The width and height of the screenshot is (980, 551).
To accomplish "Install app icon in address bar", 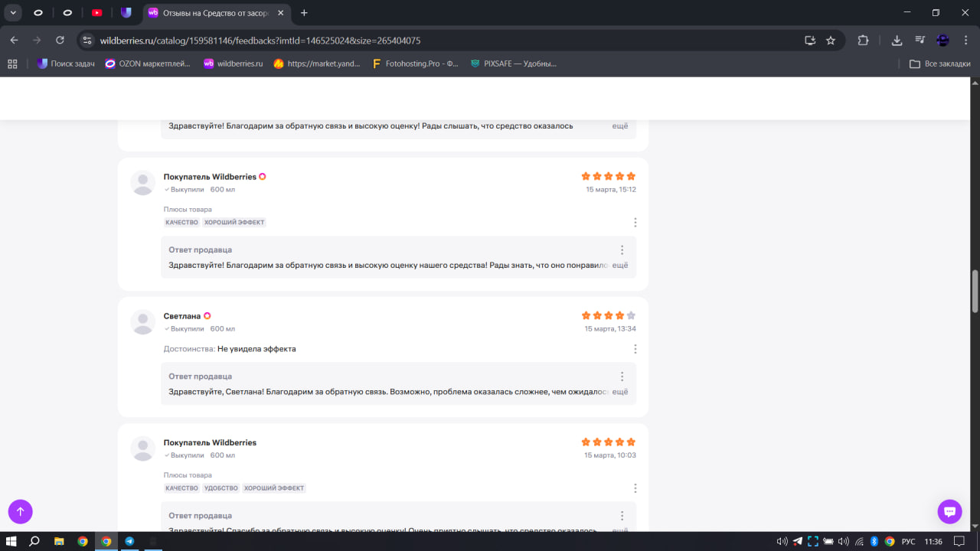I will tap(809, 41).
